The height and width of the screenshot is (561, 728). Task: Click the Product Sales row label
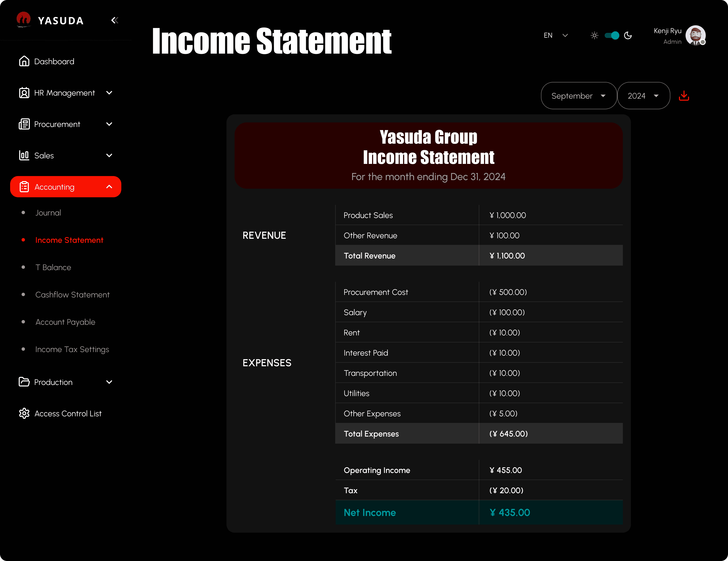pos(368,215)
